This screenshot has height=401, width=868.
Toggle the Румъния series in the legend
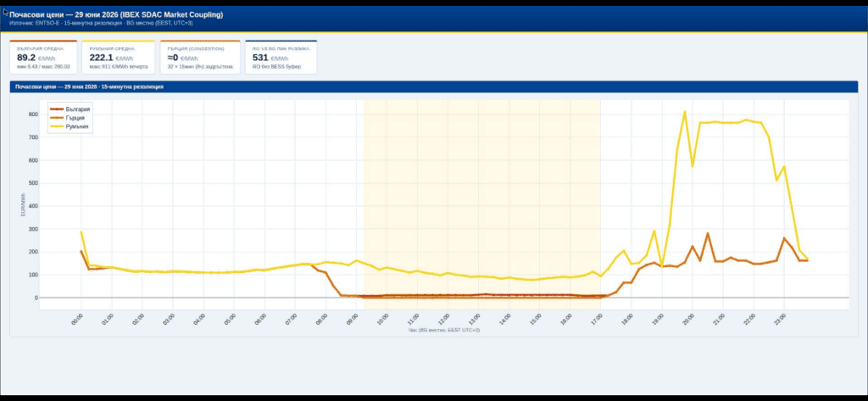point(70,127)
